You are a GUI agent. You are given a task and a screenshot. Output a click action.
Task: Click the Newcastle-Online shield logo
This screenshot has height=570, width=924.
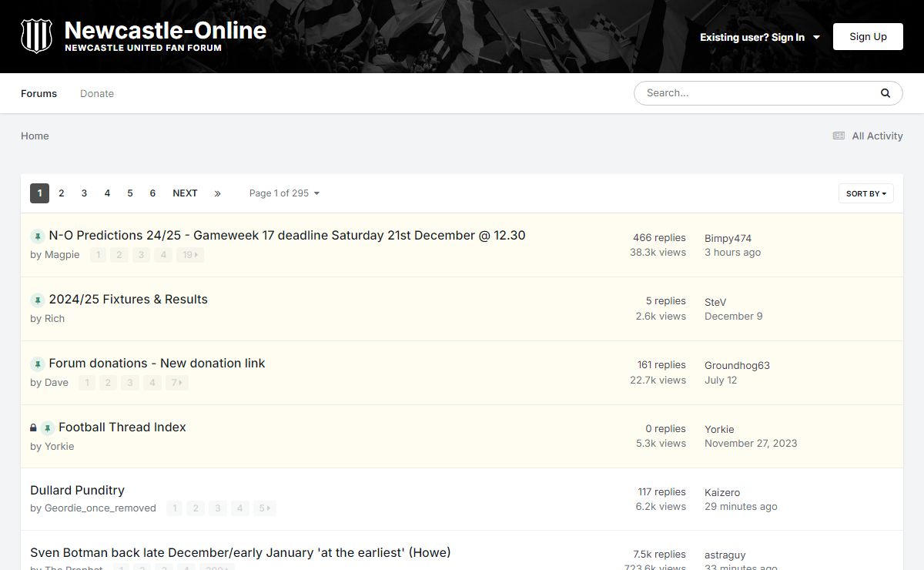point(36,36)
